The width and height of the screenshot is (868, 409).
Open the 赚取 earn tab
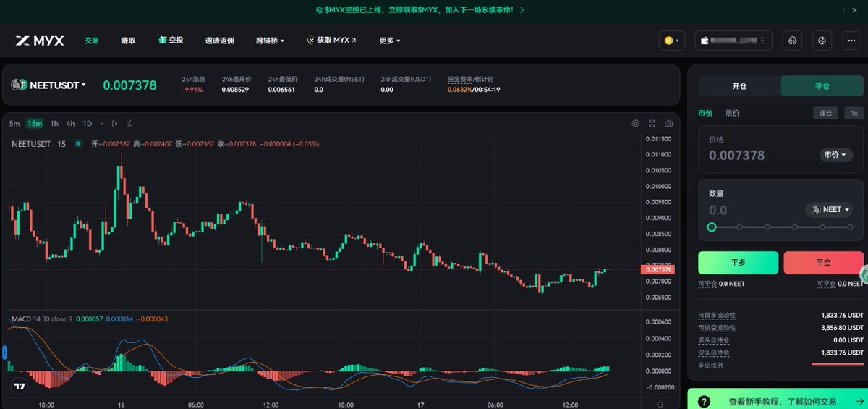[129, 41]
